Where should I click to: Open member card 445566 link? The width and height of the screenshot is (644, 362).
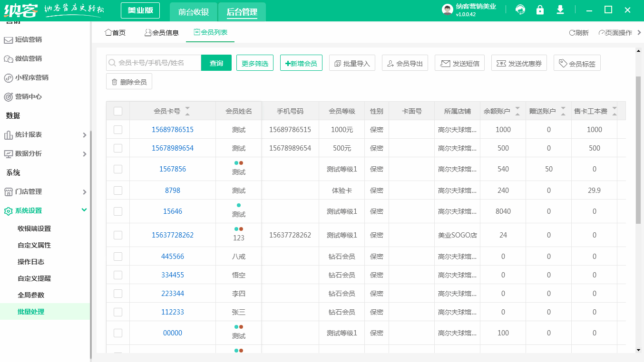point(172,256)
